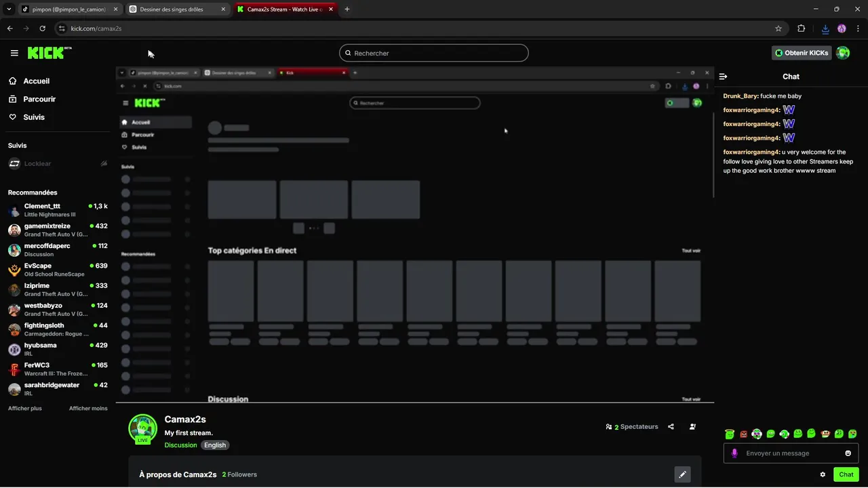Click the English language tag
The image size is (868, 488).
pos(215,445)
